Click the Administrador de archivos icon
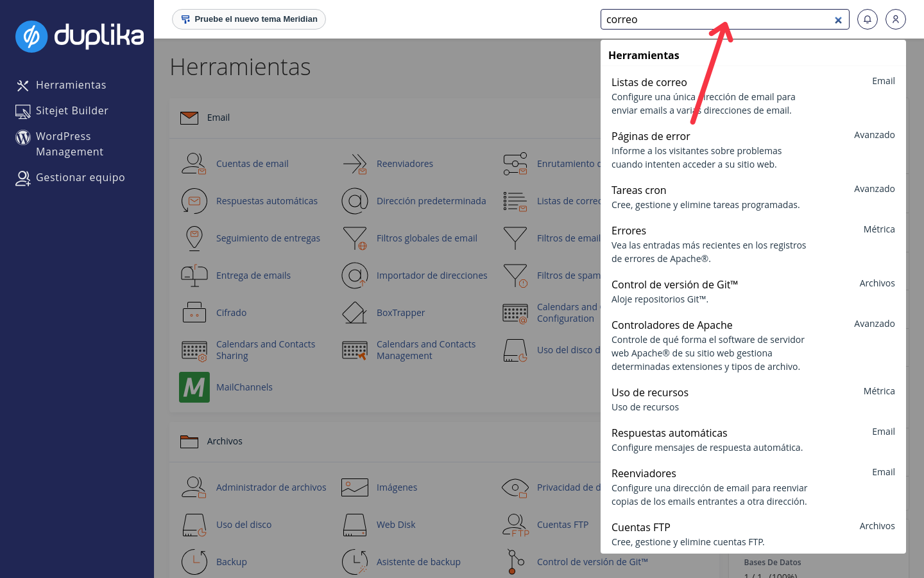The width and height of the screenshot is (924, 578). coord(194,487)
